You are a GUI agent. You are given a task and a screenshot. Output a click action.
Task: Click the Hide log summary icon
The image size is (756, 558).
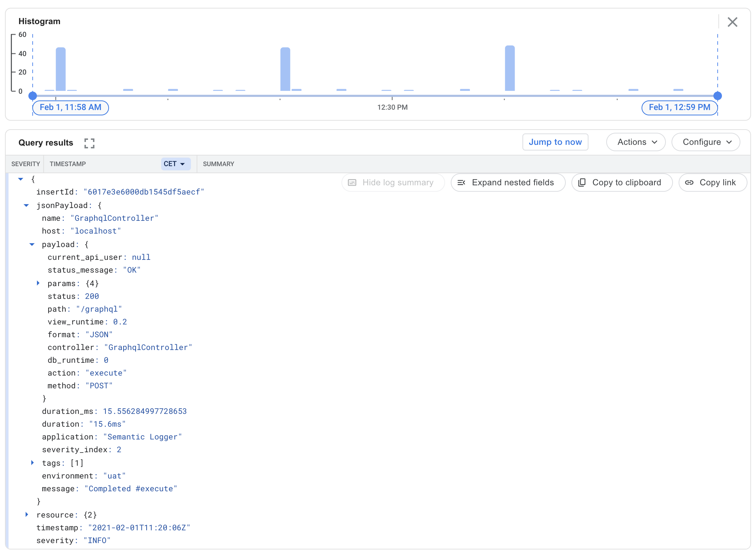[x=352, y=182]
